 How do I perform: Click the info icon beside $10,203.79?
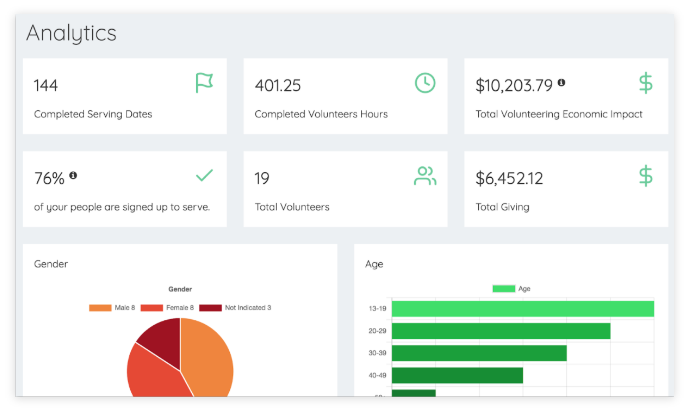coord(561,82)
